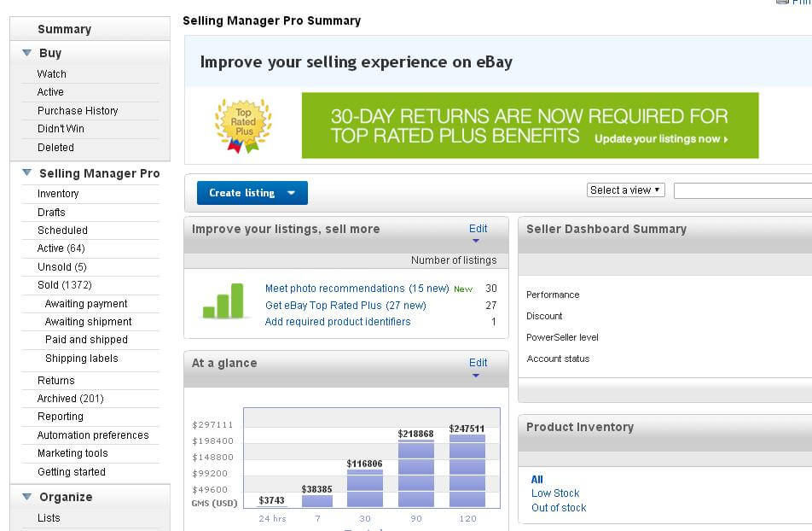Viewport: 812px width, 531px height.
Task: Open Lists under Organize
Action: (x=49, y=518)
